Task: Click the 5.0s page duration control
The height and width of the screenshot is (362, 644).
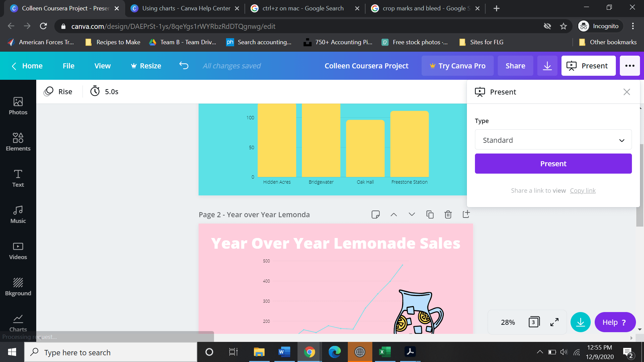Action: [104, 91]
